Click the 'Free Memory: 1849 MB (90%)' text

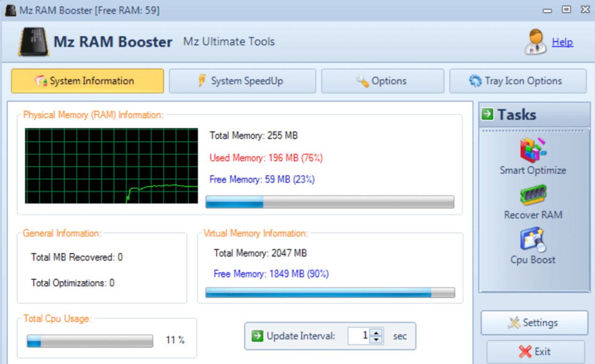pyautogui.click(x=271, y=274)
